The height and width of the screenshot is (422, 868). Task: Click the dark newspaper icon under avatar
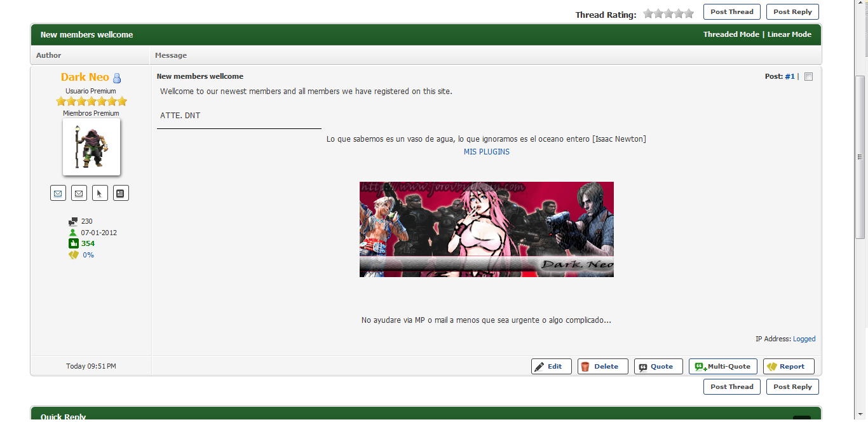pos(121,193)
